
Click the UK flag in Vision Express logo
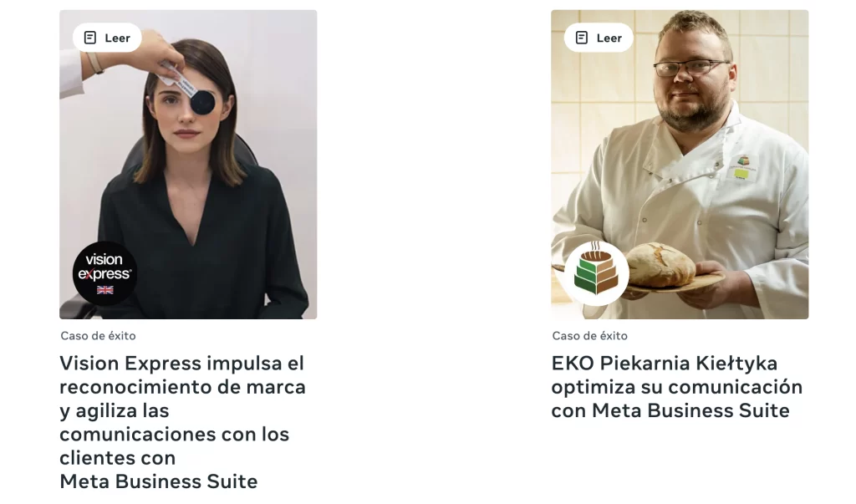pos(104,289)
